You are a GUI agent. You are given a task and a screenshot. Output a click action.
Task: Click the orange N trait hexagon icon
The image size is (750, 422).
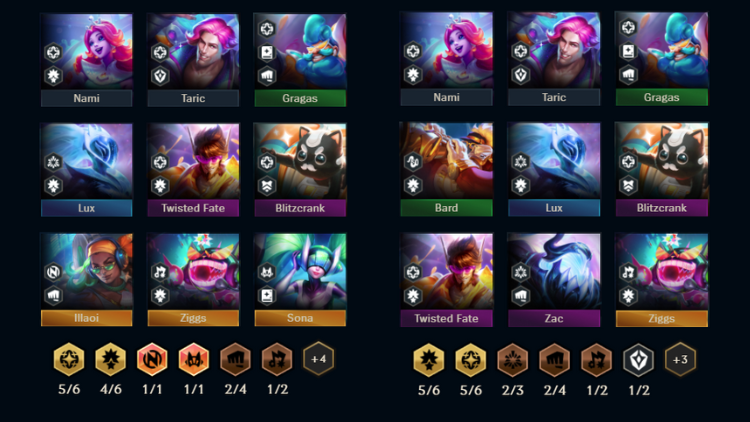click(152, 359)
